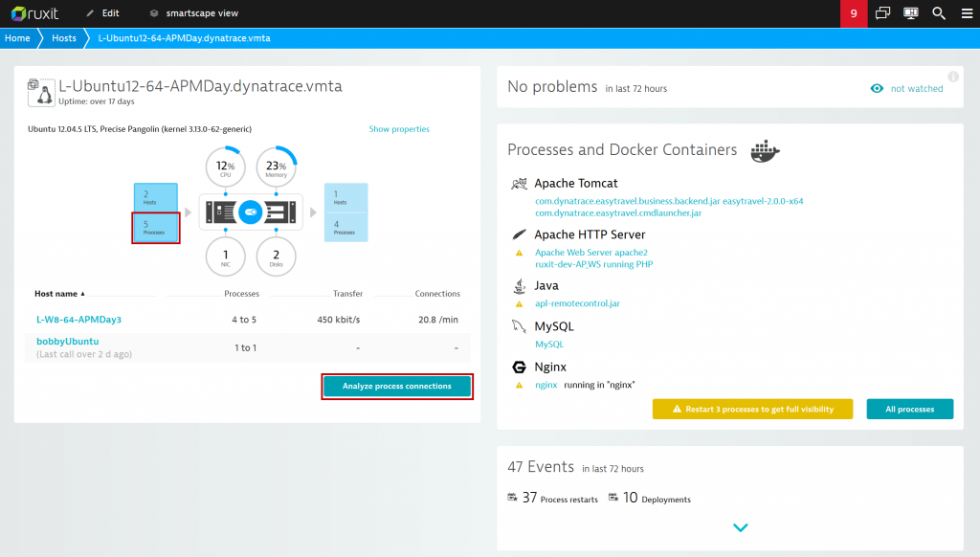This screenshot has width=980, height=557.
Task: Click Restart 3 processes to get full visibility
Action: 752,410
